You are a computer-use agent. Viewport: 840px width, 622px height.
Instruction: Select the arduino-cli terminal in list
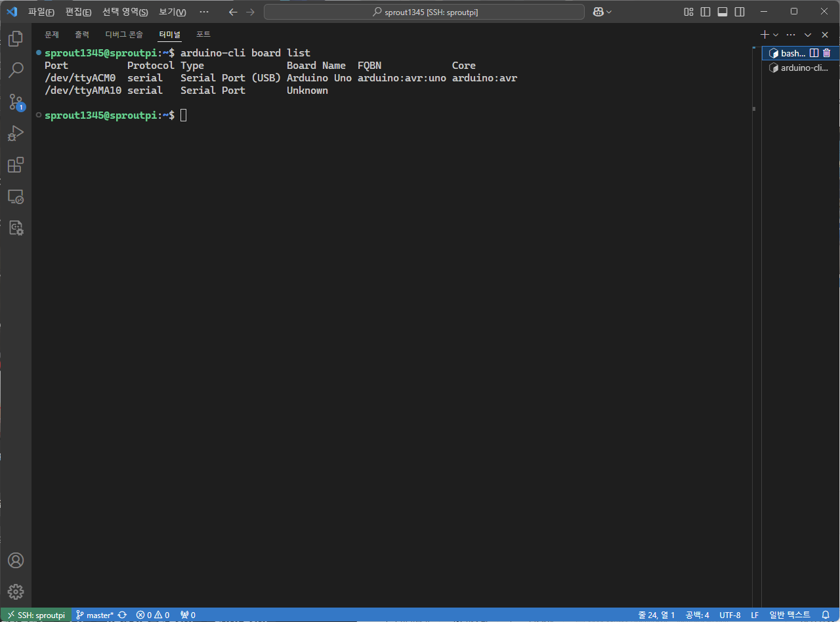[801, 68]
